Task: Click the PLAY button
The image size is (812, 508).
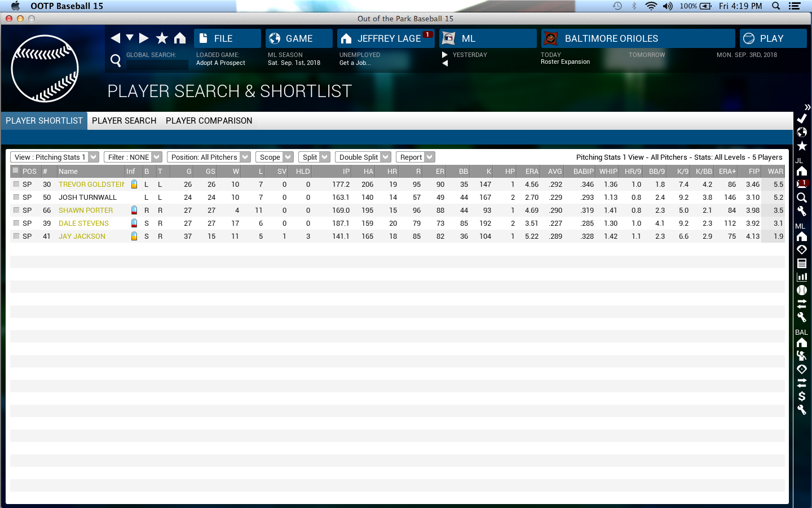Action: pyautogui.click(x=773, y=38)
